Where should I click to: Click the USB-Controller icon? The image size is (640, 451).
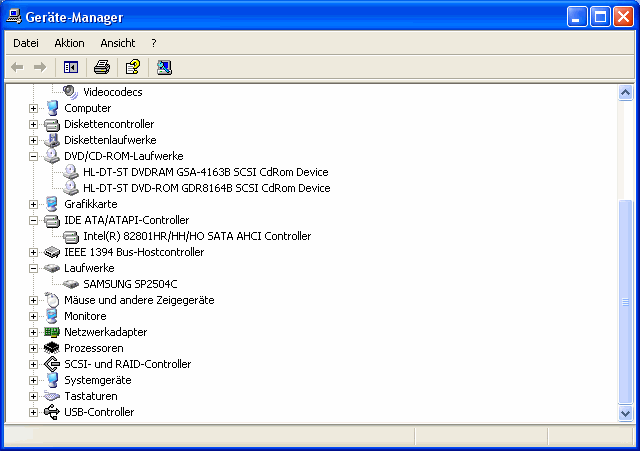tap(52, 412)
